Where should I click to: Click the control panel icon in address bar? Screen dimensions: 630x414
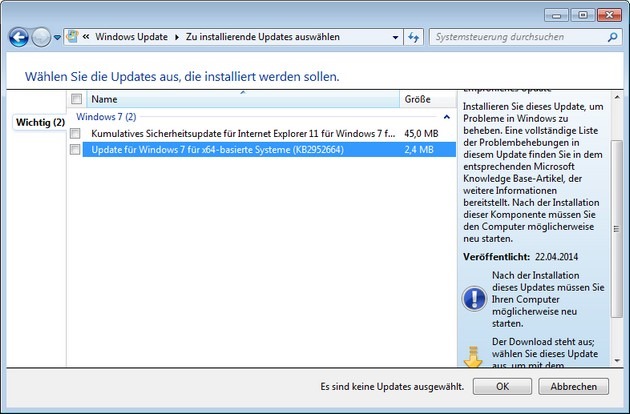pos(74,37)
